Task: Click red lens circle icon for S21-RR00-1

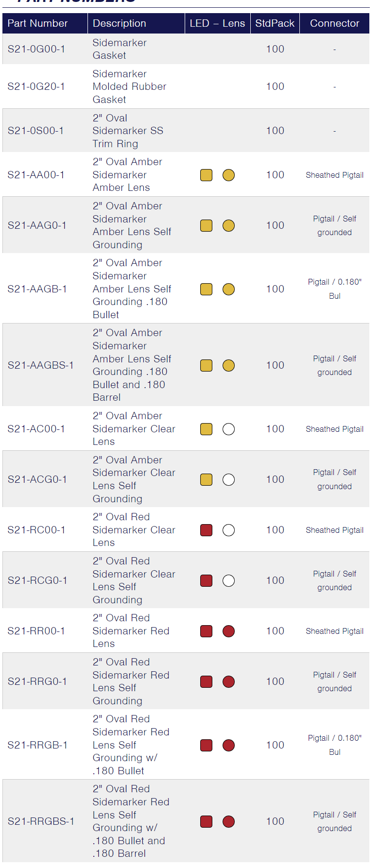Action: click(x=228, y=631)
